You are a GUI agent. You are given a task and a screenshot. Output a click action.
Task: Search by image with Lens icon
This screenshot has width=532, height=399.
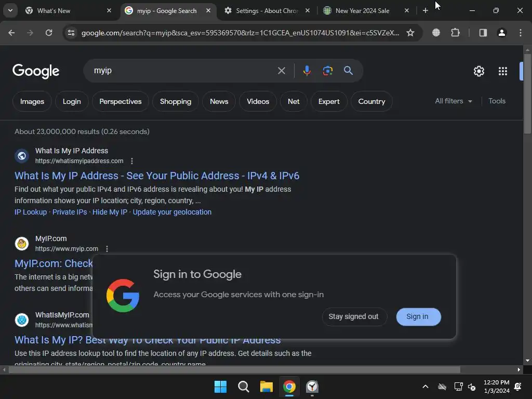[327, 71]
